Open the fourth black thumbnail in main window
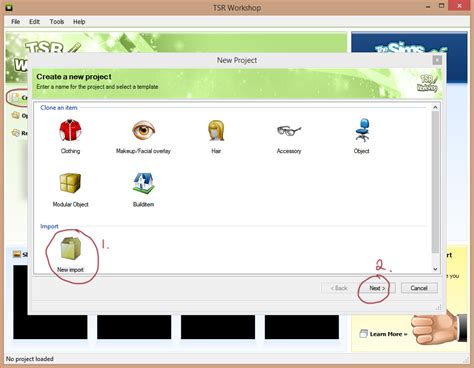Viewport: 474px width, 368px height. (302, 327)
